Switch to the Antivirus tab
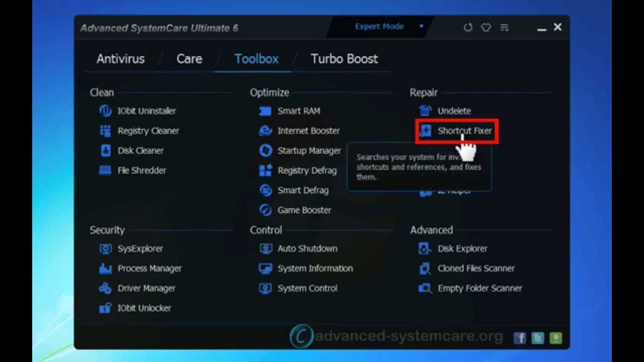The image size is (644, 362). point(121,59)
